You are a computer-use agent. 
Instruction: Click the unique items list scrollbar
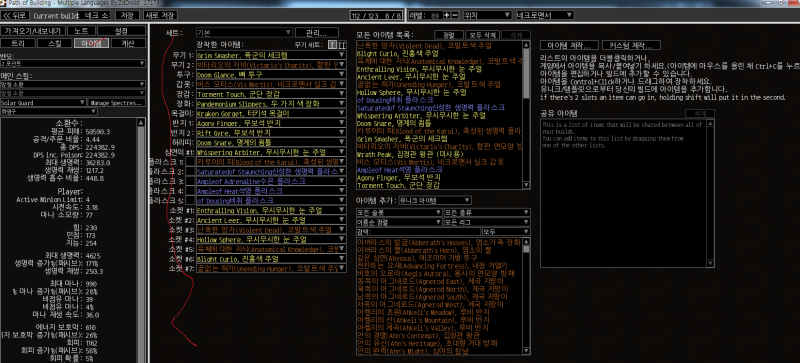point(527,296)
